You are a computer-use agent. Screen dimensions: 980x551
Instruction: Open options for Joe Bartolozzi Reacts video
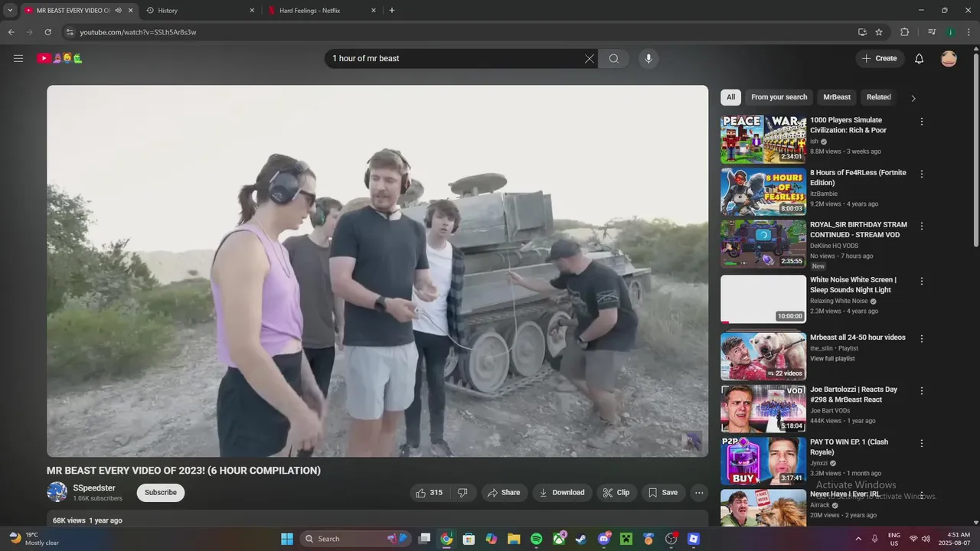pyautogui.click(x=922, y=391)
